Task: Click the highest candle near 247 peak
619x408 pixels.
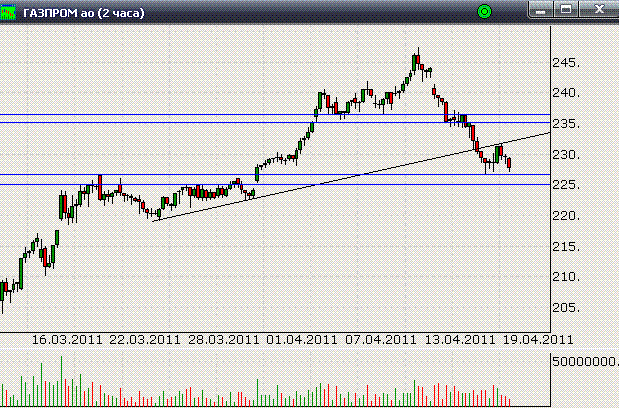Action: click(418, 60)
